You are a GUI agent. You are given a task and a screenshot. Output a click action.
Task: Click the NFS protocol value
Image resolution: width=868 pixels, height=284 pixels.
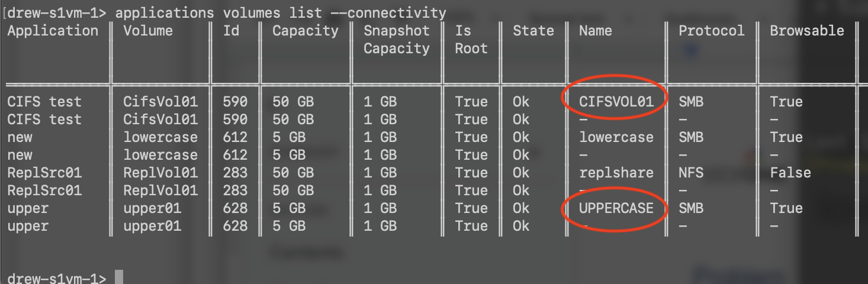[691, 173]
